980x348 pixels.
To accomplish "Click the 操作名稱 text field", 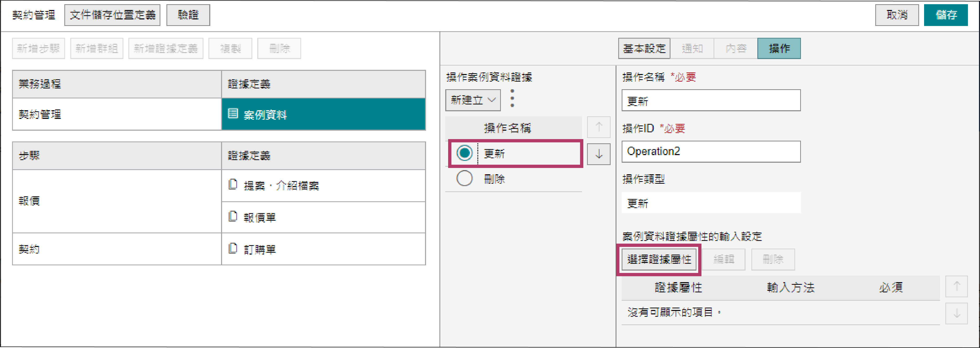I will [711, 101].
